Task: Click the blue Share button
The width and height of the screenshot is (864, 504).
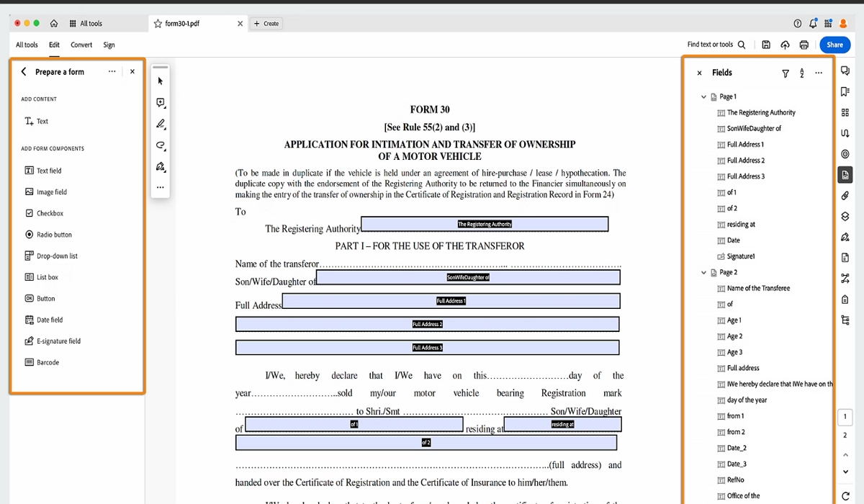Action: click(834, 45)
